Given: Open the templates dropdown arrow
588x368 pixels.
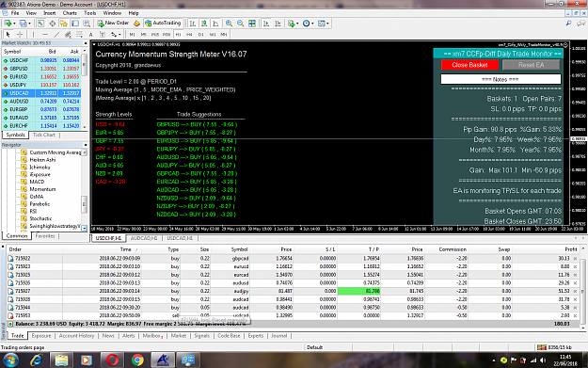Looking at the screenshot, I should tap(327, 24).
